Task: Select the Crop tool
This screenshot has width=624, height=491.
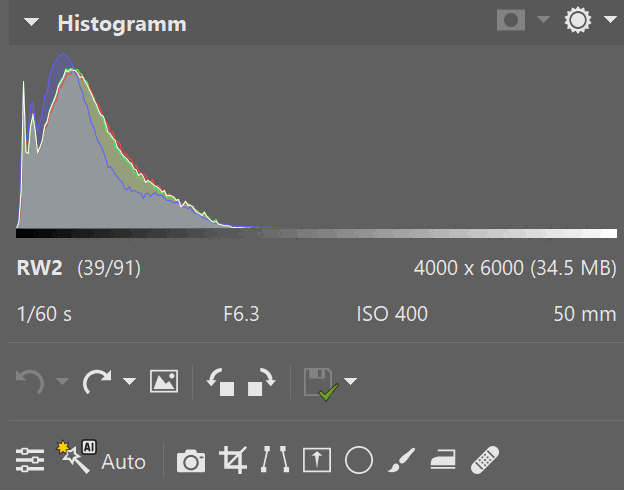Action: [x=233, y=460]
